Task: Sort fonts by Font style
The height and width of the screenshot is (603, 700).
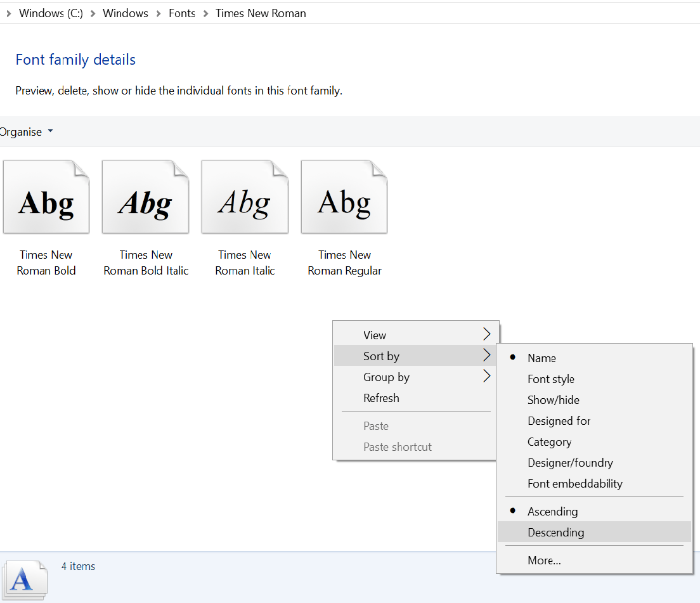Action: click(x=550, y=379)
